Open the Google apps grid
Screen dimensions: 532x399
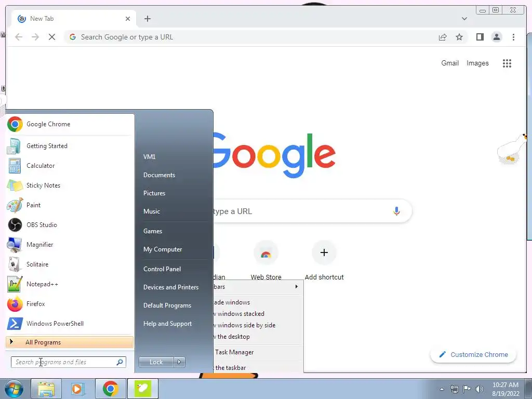tap(507, 63)
